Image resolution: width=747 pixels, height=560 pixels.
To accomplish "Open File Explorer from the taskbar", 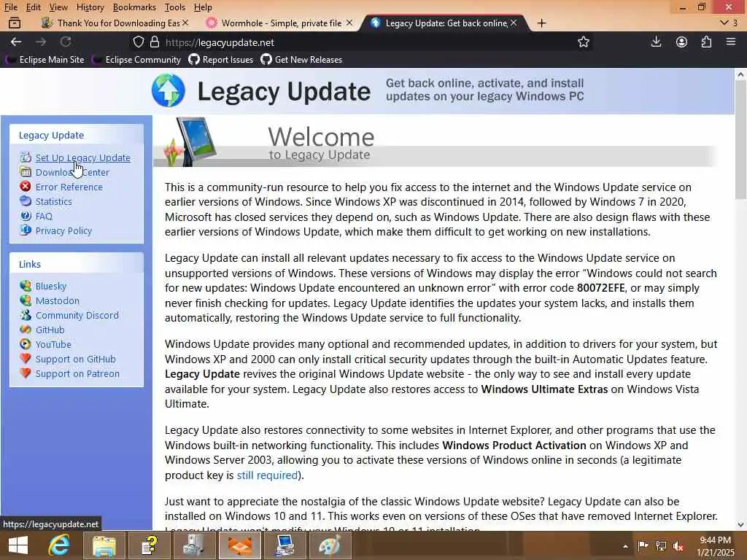I will tap(104, 545).
